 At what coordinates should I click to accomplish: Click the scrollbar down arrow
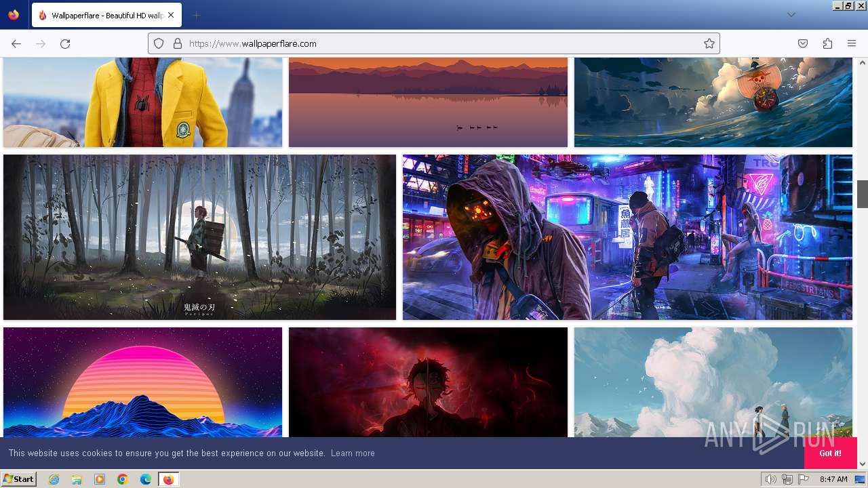point(863,464)
